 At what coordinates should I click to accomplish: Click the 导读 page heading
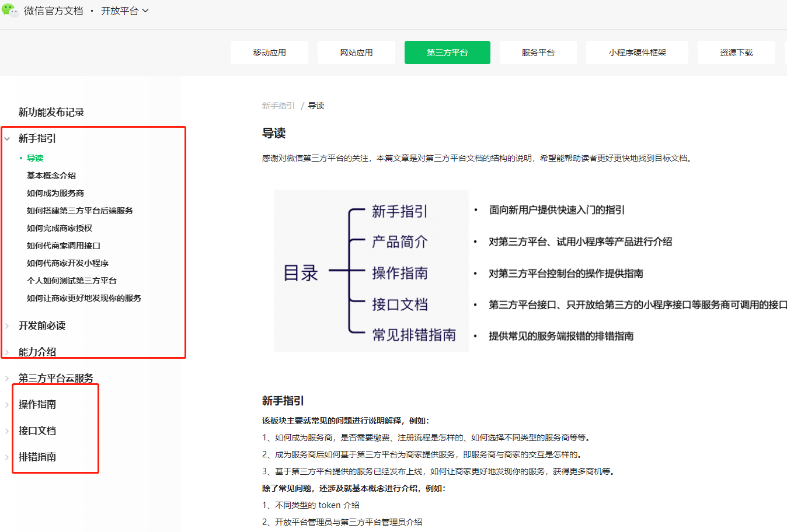(274, 133)
